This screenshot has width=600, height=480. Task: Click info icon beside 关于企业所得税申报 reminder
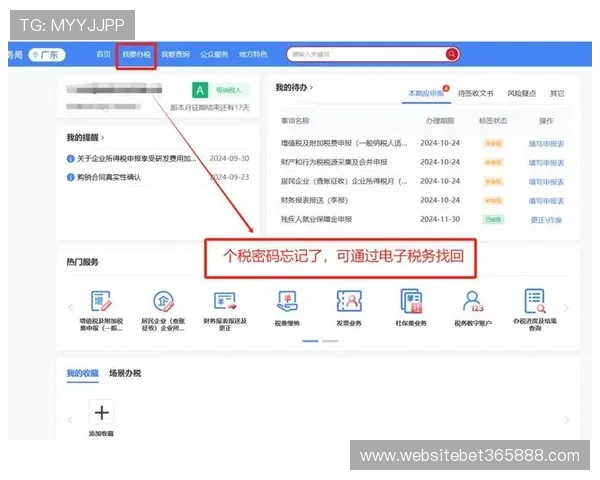tap(70, 158)
